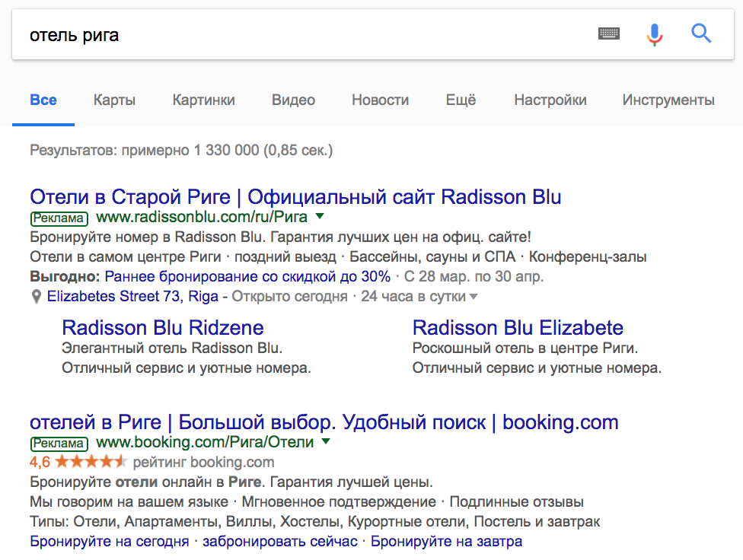Switch to the 'Картинки' tab
Screen dimensions: 743x560
click(204, 100)
